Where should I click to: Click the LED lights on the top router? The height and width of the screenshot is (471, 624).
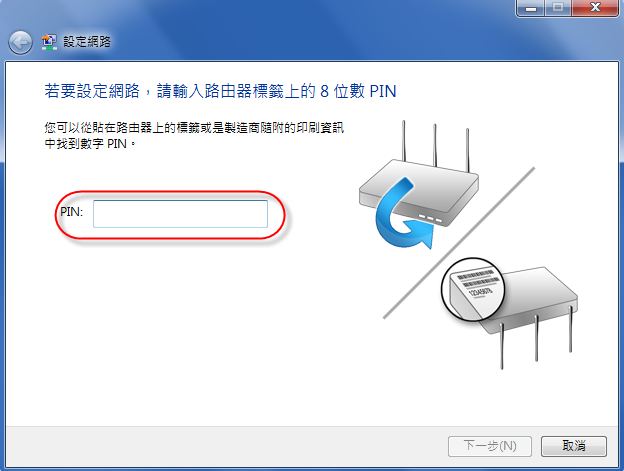[430, 218]
